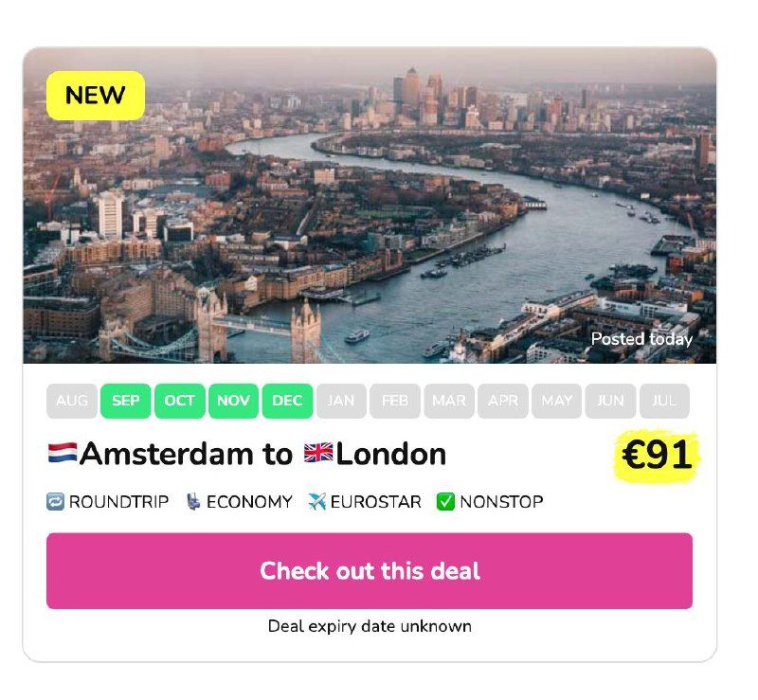The image size is (758, 700).
Task: Click the green nonstop checkmark icon
Action: [x=445, y=502]
